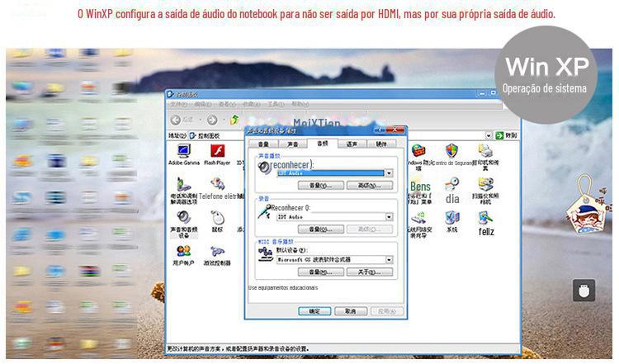Click the dialog's question-mark help button
The height and width of the screenshot is (364, 619).
coord(380,130)
